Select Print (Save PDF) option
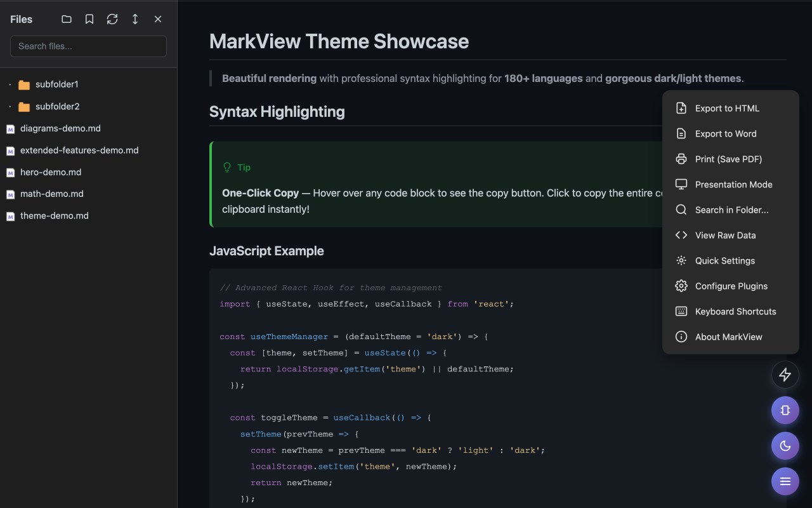The image size is (812, 508). [x=731, y=159]
